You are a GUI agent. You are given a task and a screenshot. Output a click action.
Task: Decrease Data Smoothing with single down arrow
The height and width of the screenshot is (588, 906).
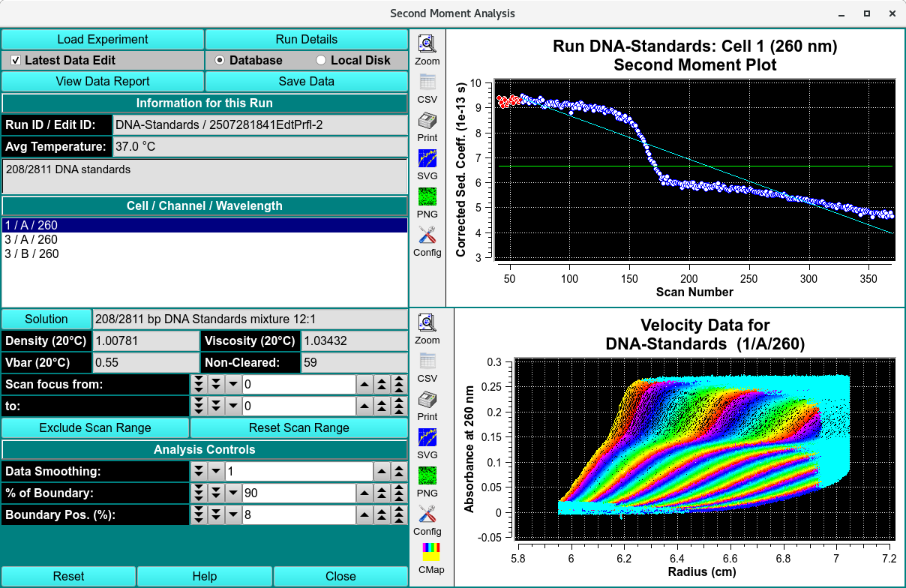[215, 471]
